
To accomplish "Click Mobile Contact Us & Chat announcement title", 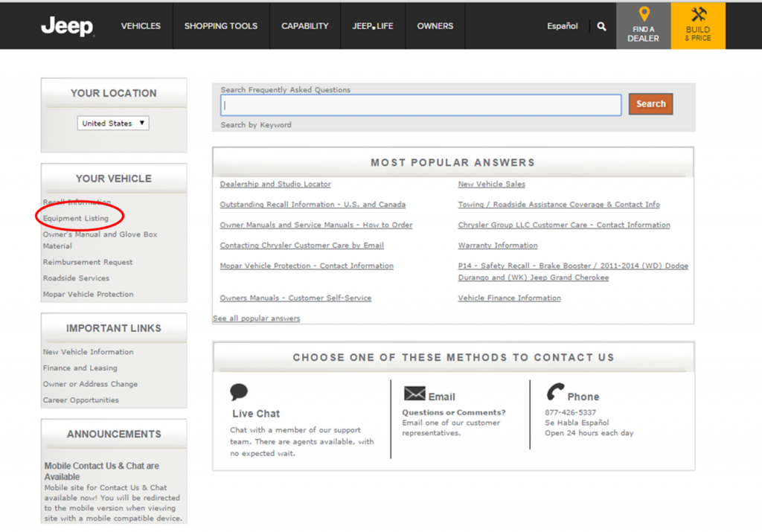I will (x=101, y=471).
